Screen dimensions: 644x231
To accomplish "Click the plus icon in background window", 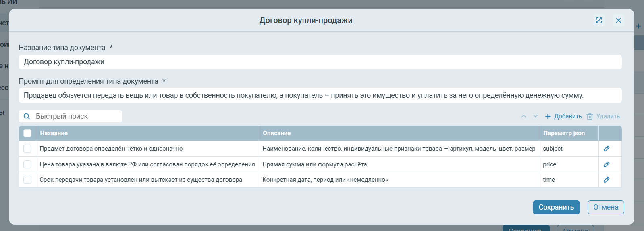I will 638,26.
